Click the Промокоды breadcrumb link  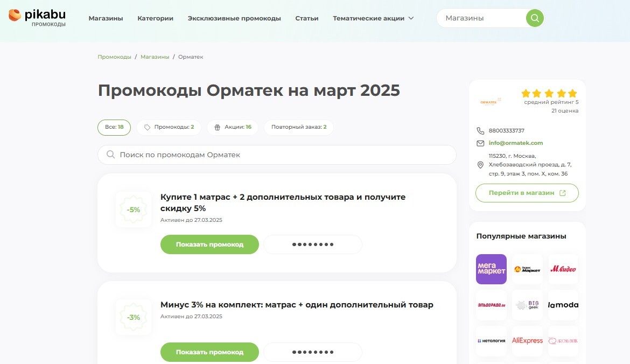pyautogui.click(x=115, y=57)
